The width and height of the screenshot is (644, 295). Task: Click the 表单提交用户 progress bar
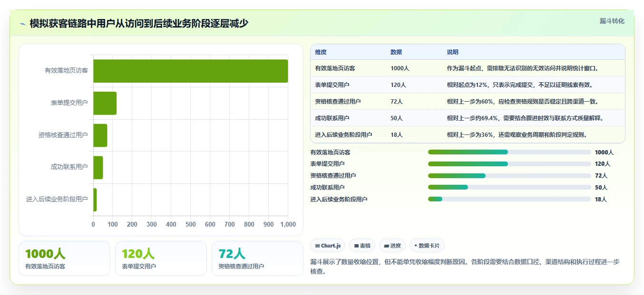(x=509, y=164)
